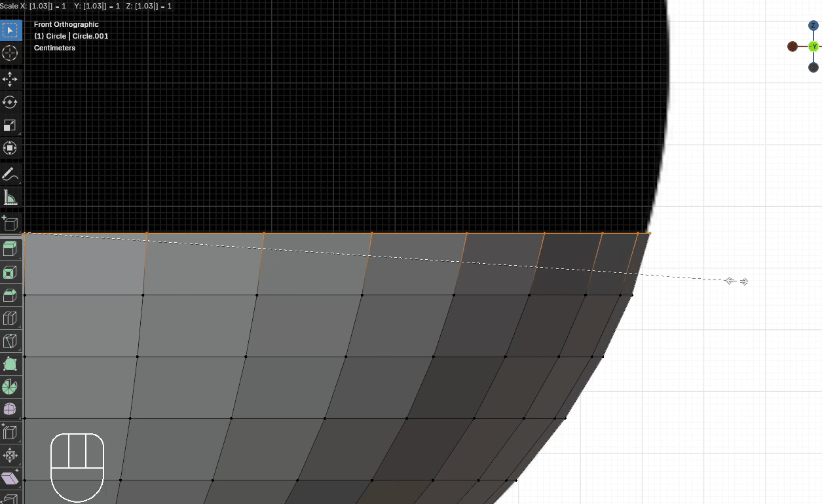Pick the Inset Faces tool
This screenshot has width=822, height=504.
pyautogui.click(x=10, y=272)
